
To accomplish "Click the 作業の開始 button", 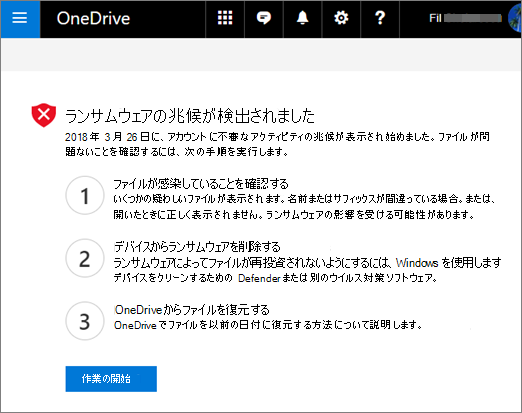I will [111, 379].
